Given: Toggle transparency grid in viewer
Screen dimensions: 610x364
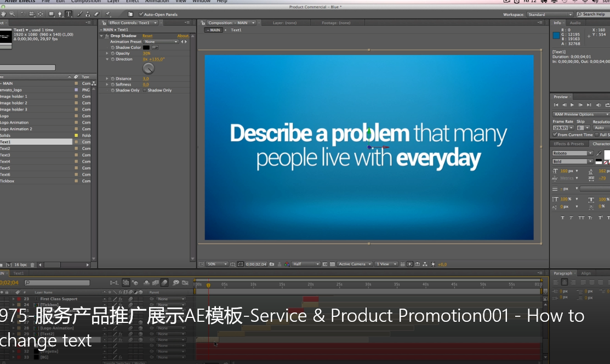Looking at the screenshot, I should click(332, 264).
